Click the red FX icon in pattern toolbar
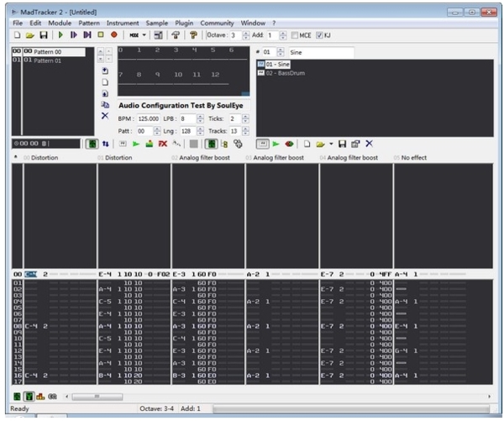Image resolution: width=504 pixels, height=421 pixels. pyautogui.click(x=162, y=145)
